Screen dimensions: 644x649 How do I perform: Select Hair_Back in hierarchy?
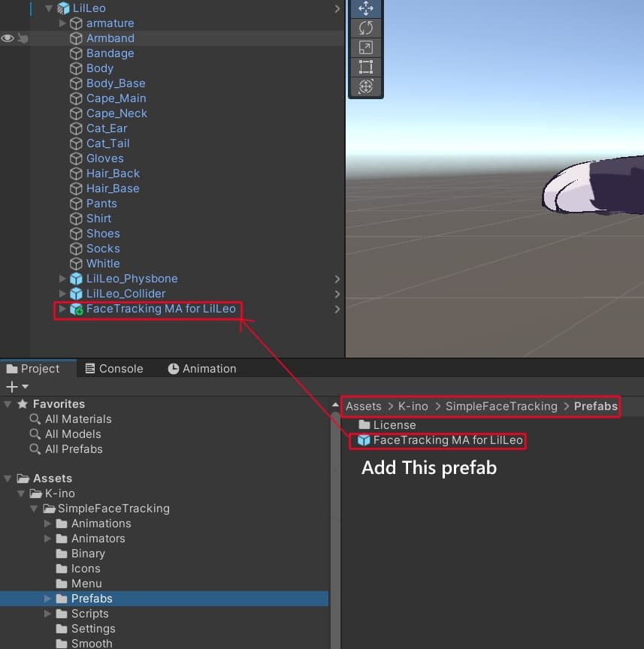[x=113, y=174]
